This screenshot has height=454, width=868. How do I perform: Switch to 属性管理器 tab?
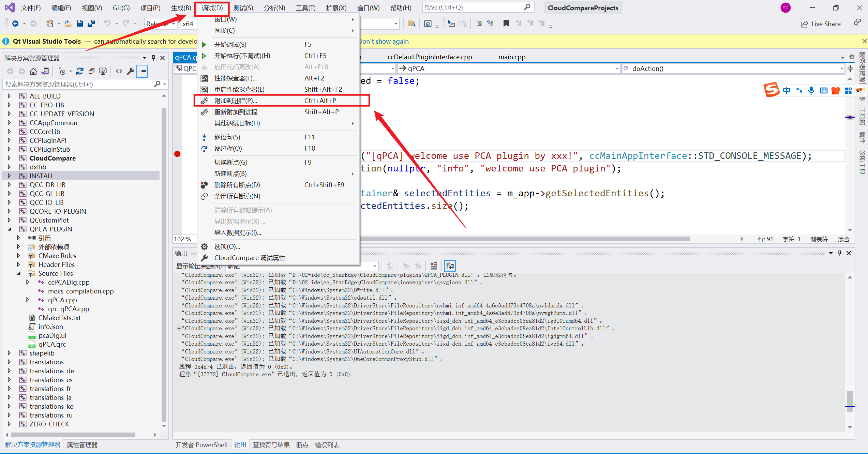82,445
